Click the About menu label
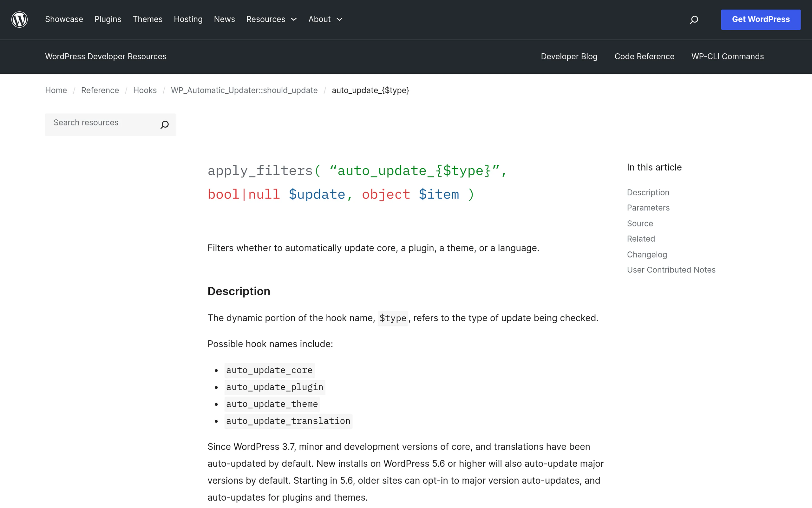Screen dimensions: 812x508 pyautogui.click(x=319, y=19)
